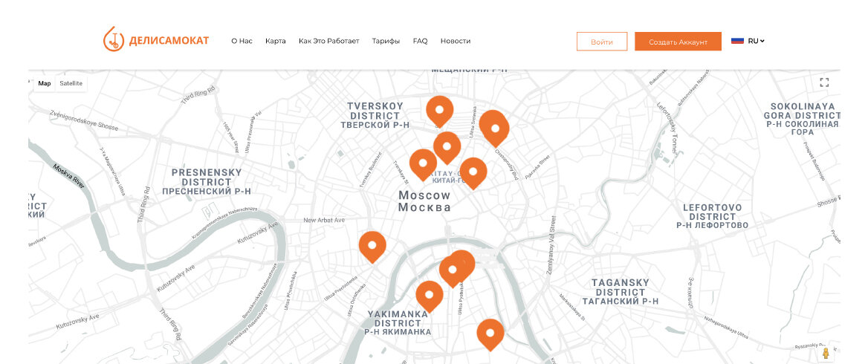Click the marker just above Yakimanka District label
868x364 pixels.
pyautogui.click(x=429, y=296)
